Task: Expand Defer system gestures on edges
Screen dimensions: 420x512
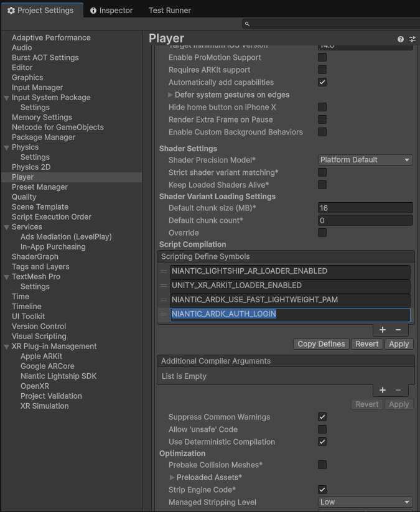Action: point(170,95)
